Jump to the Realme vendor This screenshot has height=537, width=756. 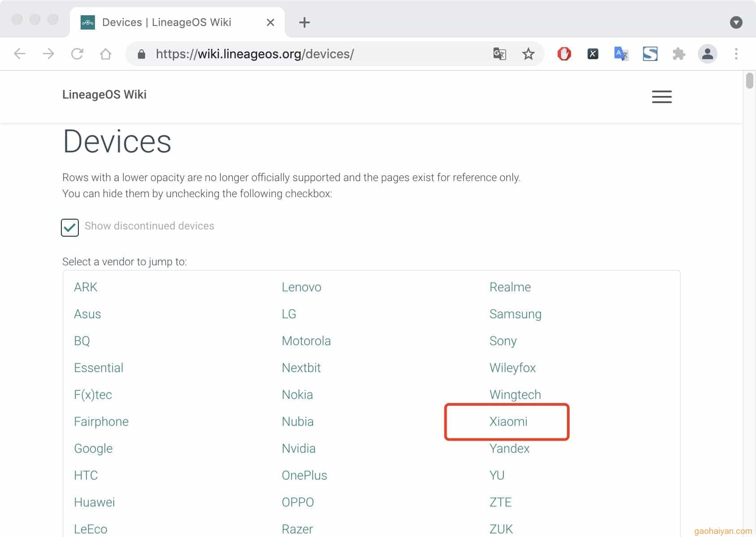[x=510, y=287]
